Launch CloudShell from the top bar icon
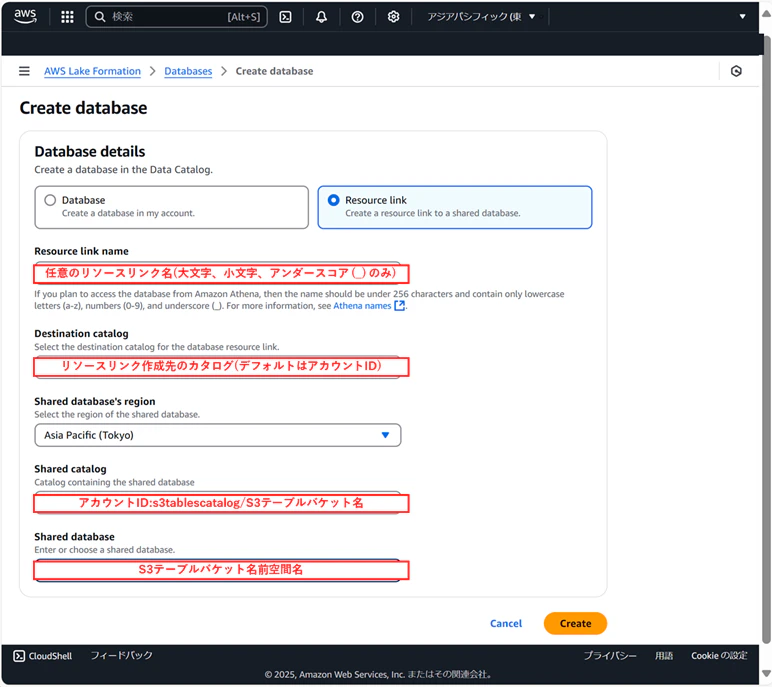This screenshot has height=687, width=772. (285, 17)
